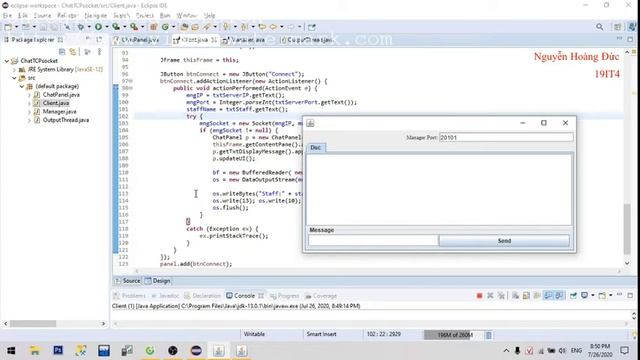640x360 pixels.
Task: Toggle Word Wrap in console toolbar
Action: pos(537,296)
